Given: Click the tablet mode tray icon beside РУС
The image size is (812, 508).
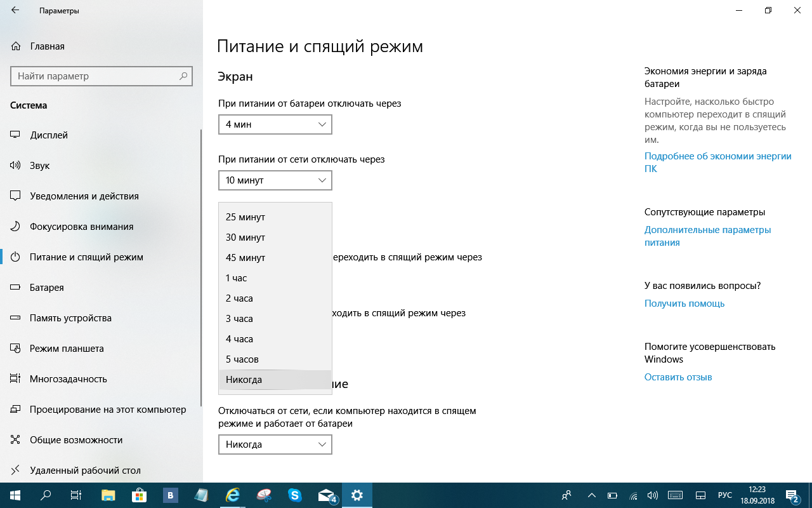Looking at the screenshot, I should pyautogui.click(x=701, y=495).
